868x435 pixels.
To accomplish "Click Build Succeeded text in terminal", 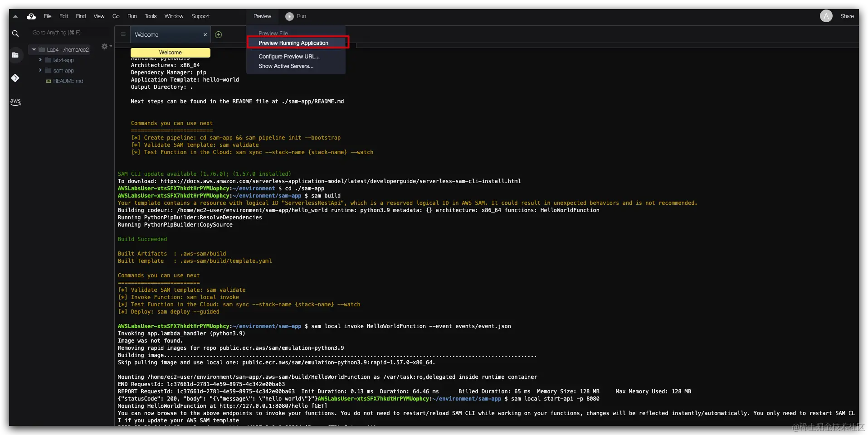I will 142,239.
